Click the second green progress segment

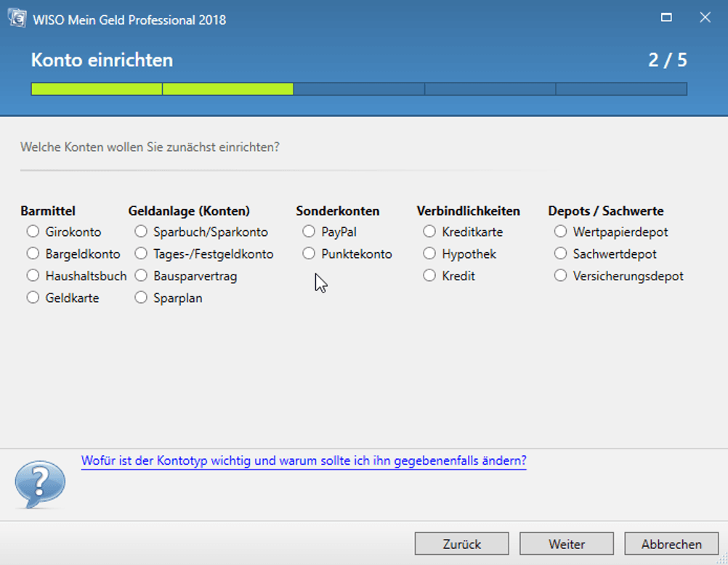coord(228,89)
